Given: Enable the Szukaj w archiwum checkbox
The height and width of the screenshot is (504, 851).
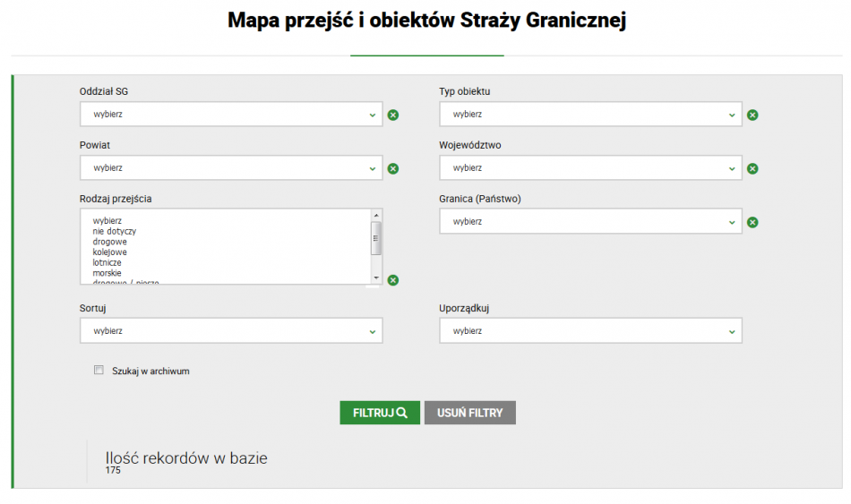Looking at the screenshot, I should [99, 371].
